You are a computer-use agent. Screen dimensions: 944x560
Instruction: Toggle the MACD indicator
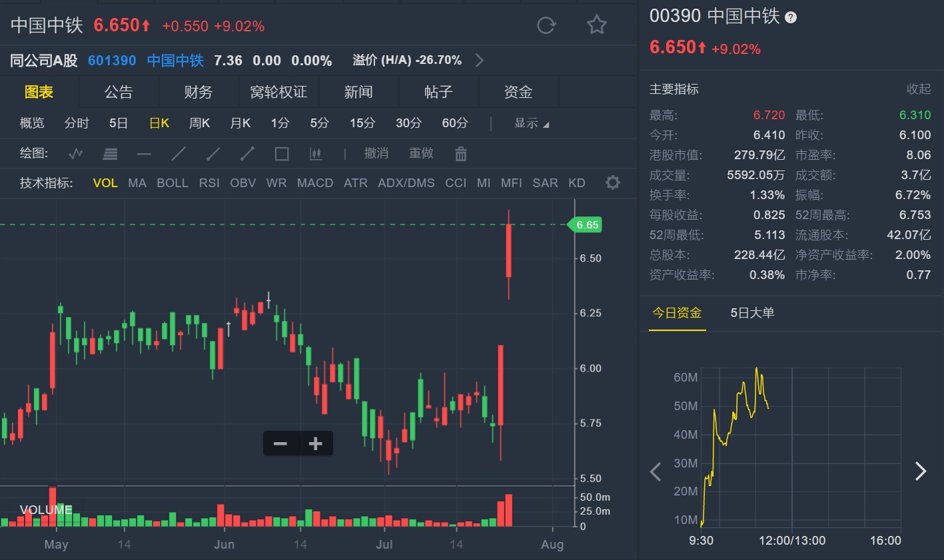[x=315, y=183]
